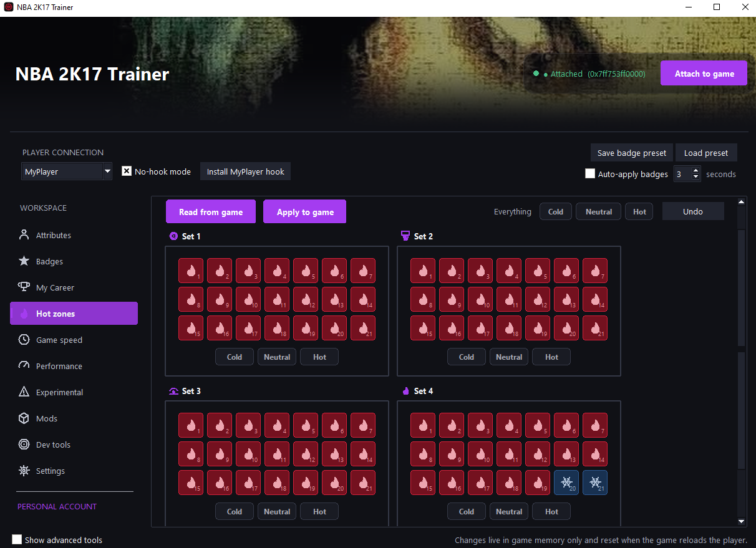The width and height of the screenshot is (756, 548).
Task: Set all Set 2 zones Neutral
Action: tap(509, 357)
